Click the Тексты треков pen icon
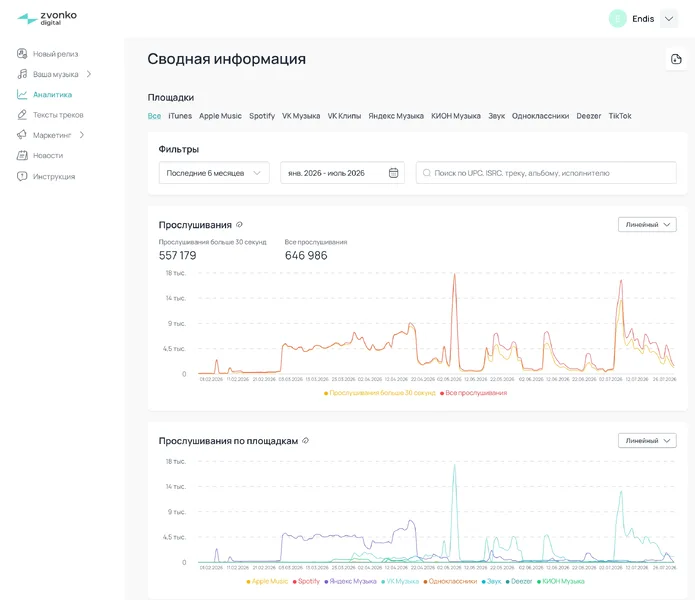Image resolution: width=695 pixels, height=600 pixels. coord(22,115)
